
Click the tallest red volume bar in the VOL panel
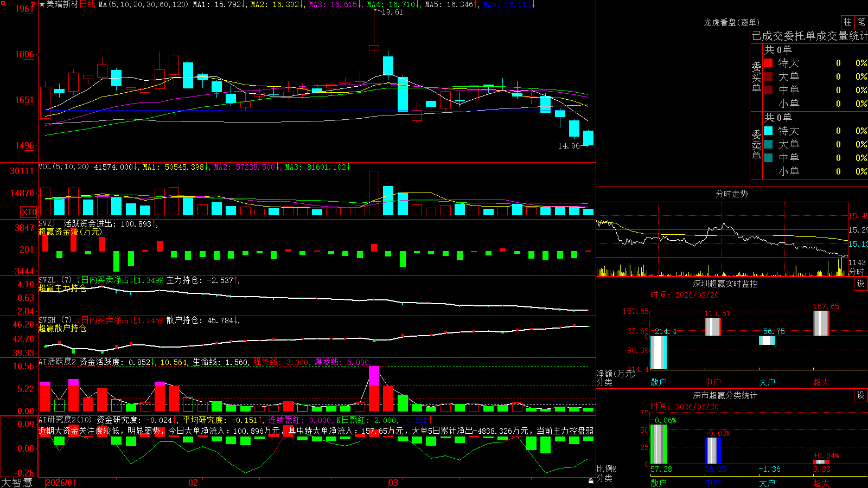374,193
